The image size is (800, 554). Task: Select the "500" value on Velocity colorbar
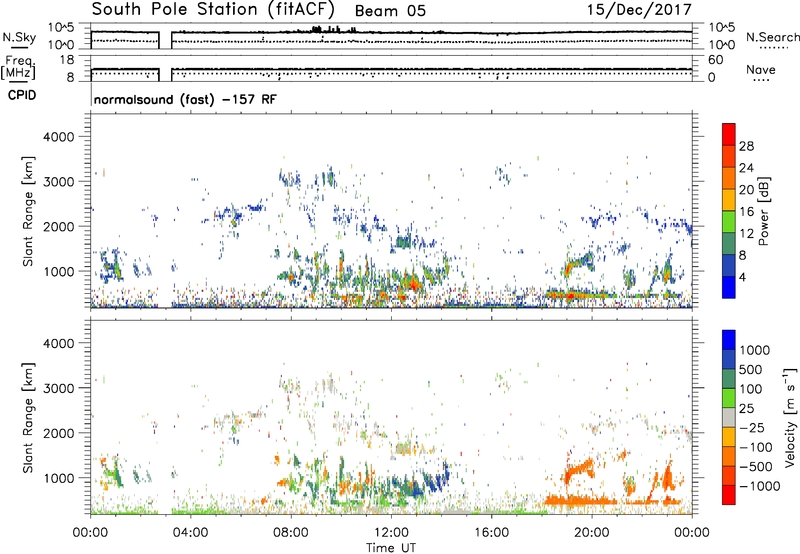pyautogui.click(x=750, y=370)
